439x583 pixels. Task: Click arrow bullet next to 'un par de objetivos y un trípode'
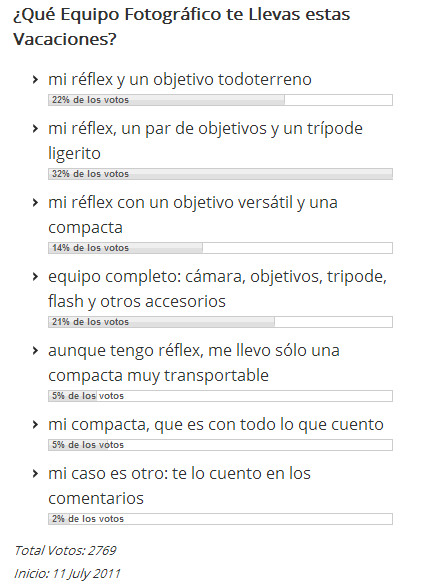point(35,129)
